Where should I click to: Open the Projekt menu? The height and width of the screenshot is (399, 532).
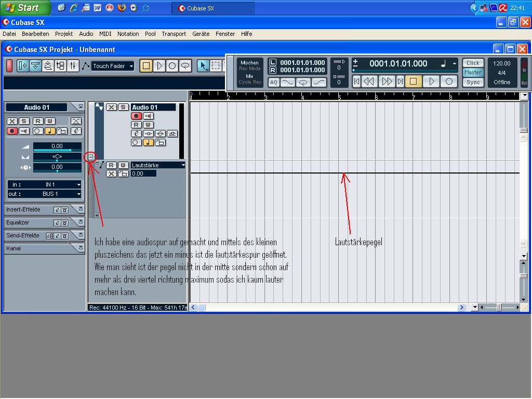coord(64,34)
